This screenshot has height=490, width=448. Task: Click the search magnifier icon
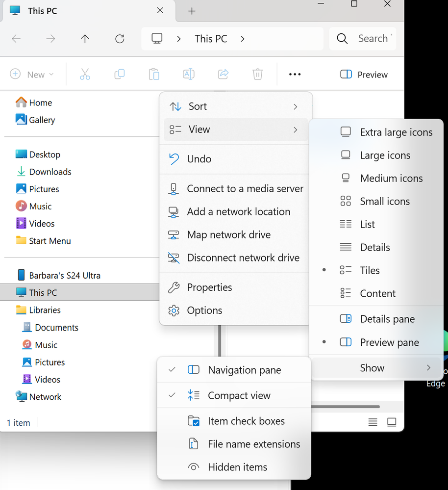[342, 39]
